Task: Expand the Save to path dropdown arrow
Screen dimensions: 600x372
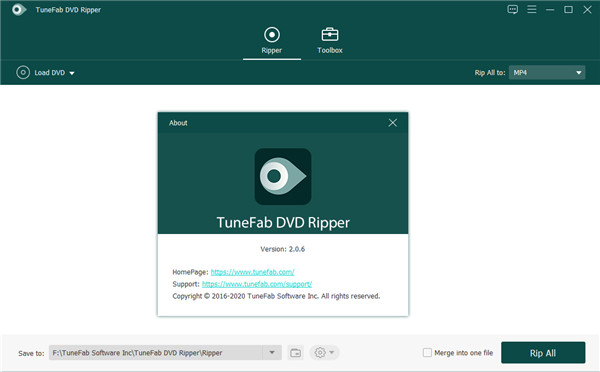Action: pyautogui.click(x=272, y=352)
